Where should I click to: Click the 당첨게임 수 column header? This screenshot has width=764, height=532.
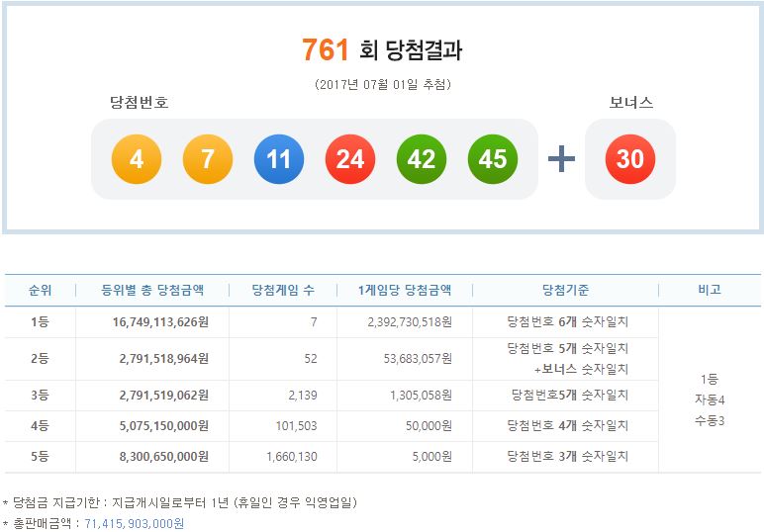(x=283, y=290)
